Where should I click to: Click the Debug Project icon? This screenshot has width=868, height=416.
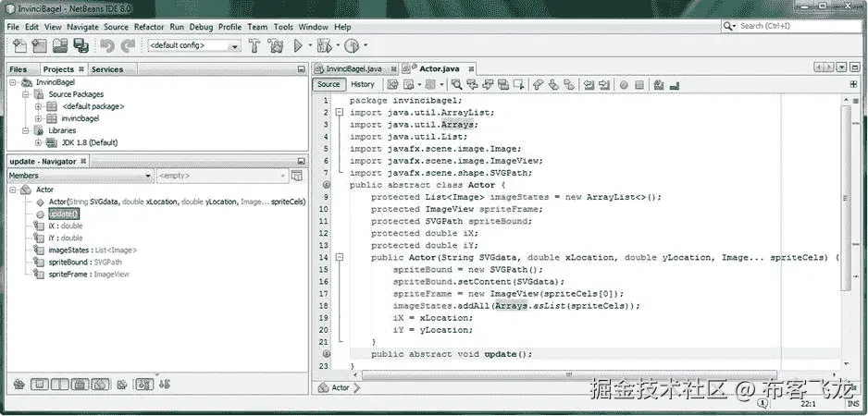(x=325, y=46)
